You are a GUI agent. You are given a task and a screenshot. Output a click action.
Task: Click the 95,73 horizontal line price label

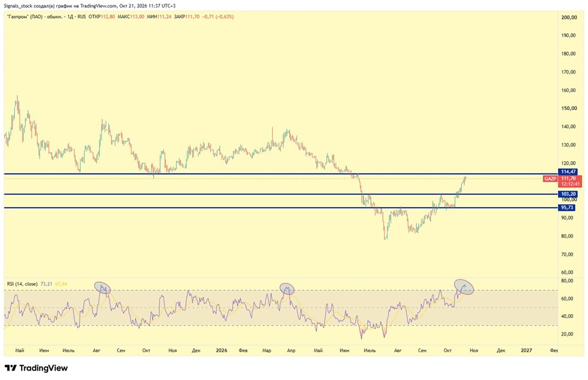pos(567,208)
